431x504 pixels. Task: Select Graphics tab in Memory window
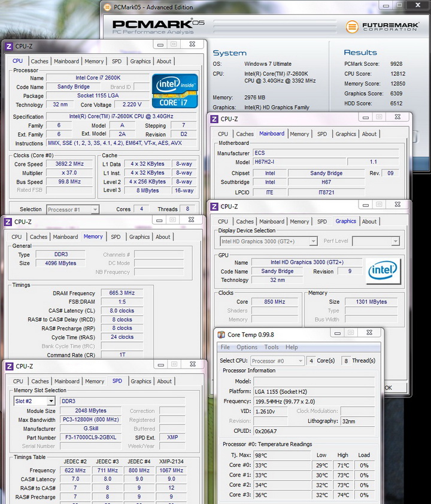tap(139, 237)
